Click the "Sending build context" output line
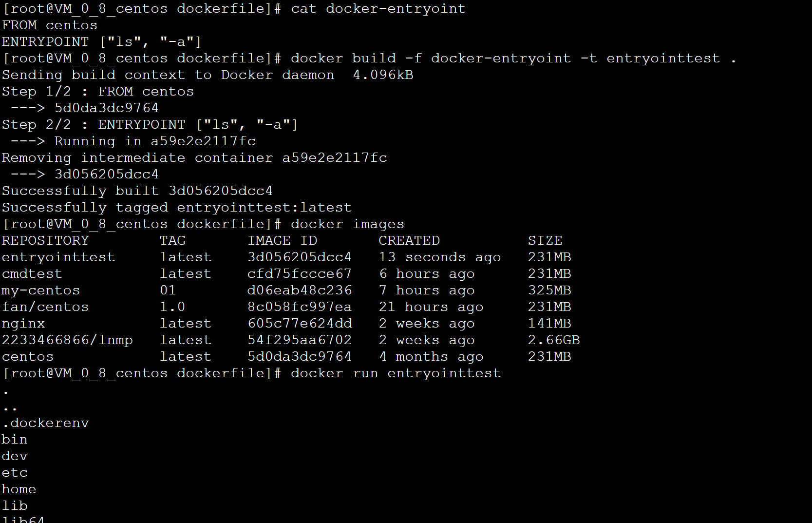The height and width of the screenshot is (523, 812). (168, 75)
